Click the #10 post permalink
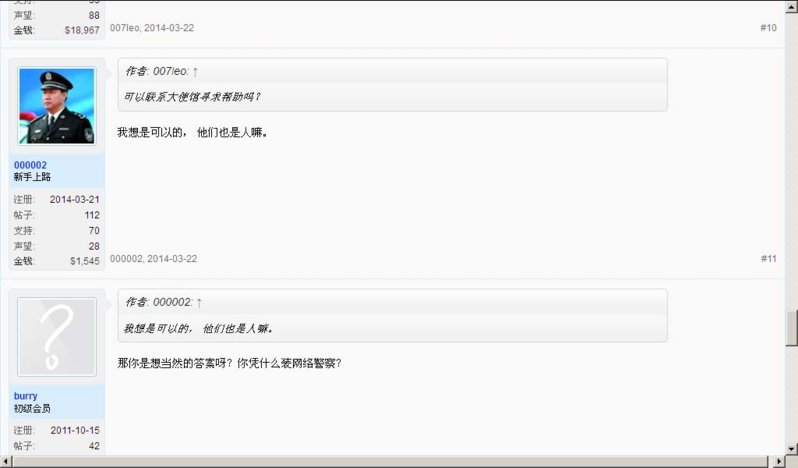The width and height of the screenshot is (798, 468). pyautogui.click(x=768, y=28)
